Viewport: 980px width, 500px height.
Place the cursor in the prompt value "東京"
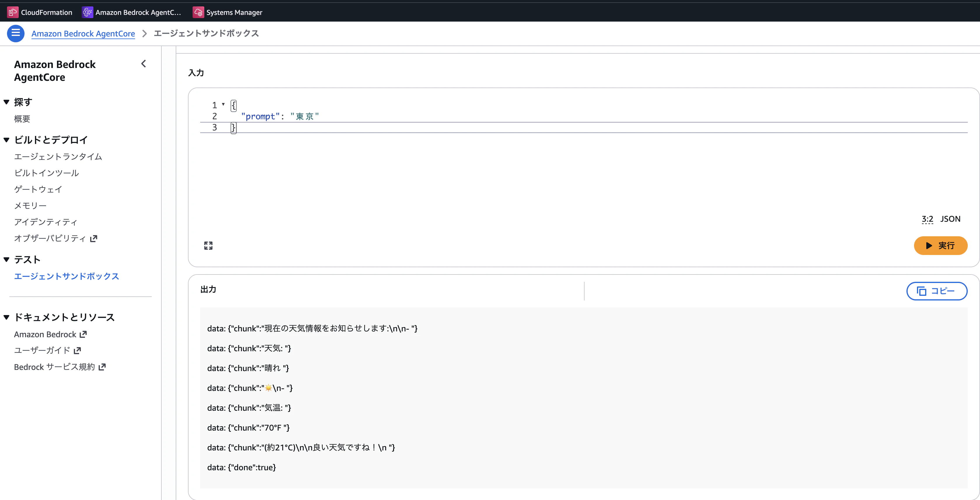coord(304,116)
